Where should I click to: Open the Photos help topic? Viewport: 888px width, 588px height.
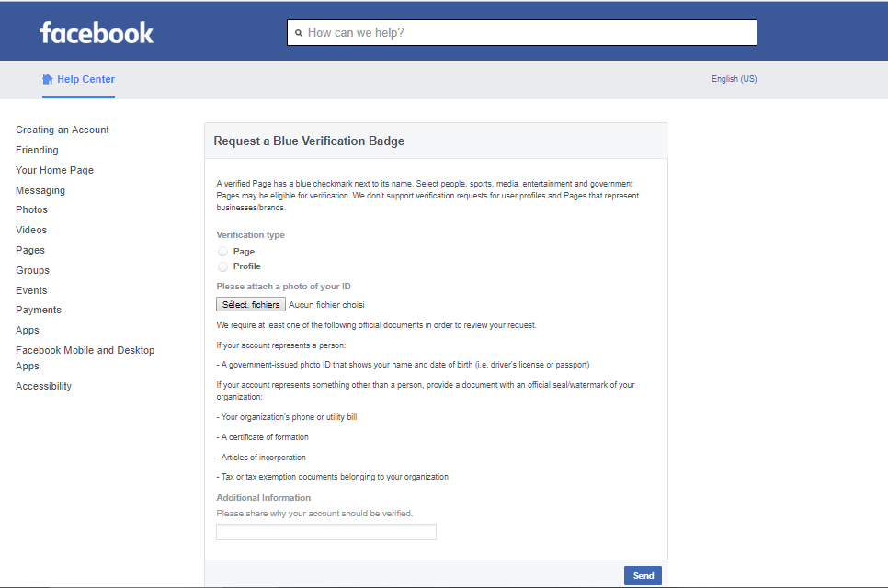31,209
